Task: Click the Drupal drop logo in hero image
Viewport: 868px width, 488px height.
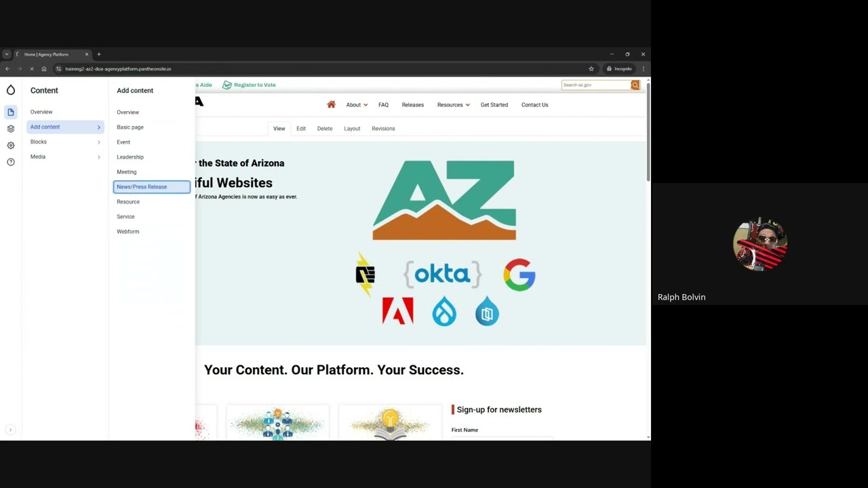Action: click(444, 311)
